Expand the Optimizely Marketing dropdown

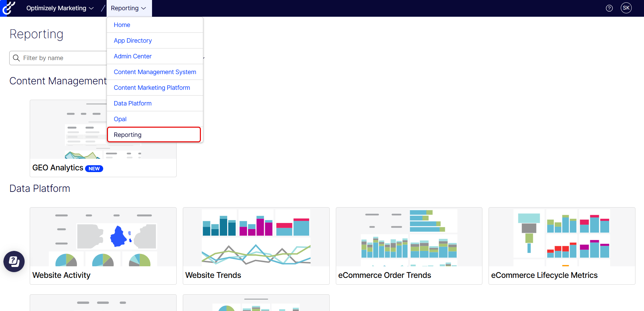tap(60, 8)
